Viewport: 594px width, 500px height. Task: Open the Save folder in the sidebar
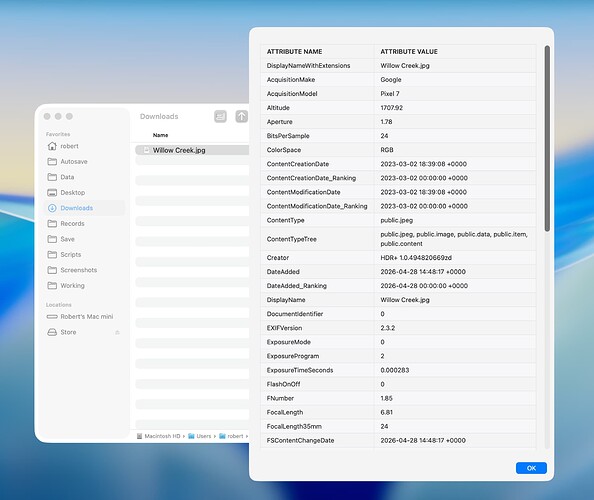(67, 239)
